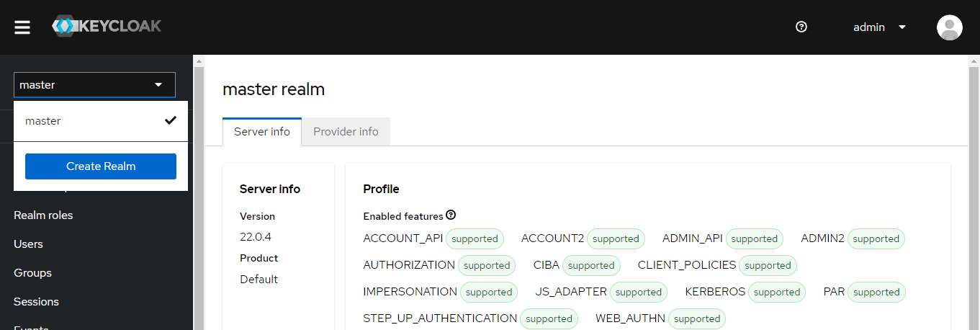
Task: Toggle the hamburger navigation menu
Action: 22,27
